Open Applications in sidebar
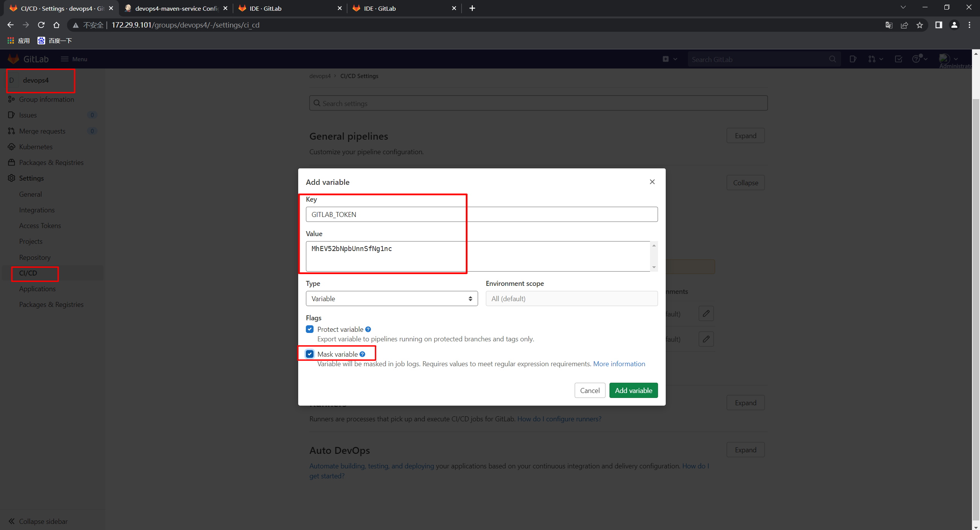This screenshot has height=530, width=980. (37, 289)
